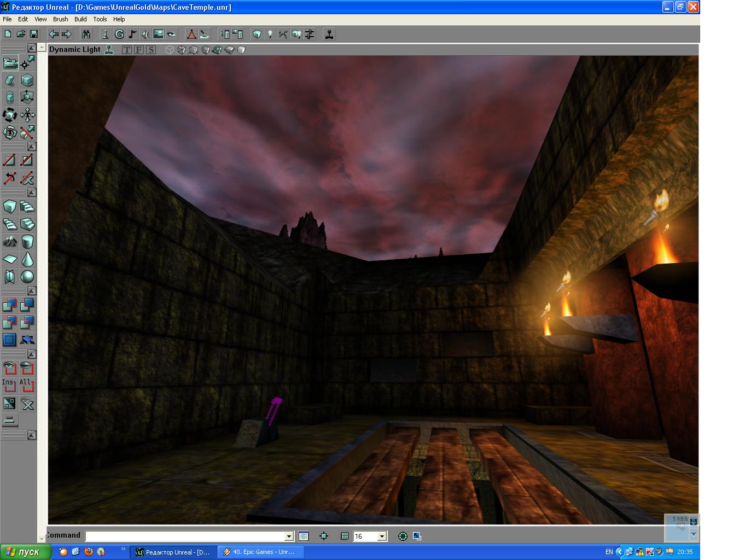
Task: Collapse the brush clipping tools group
Action: coord(32,147)
